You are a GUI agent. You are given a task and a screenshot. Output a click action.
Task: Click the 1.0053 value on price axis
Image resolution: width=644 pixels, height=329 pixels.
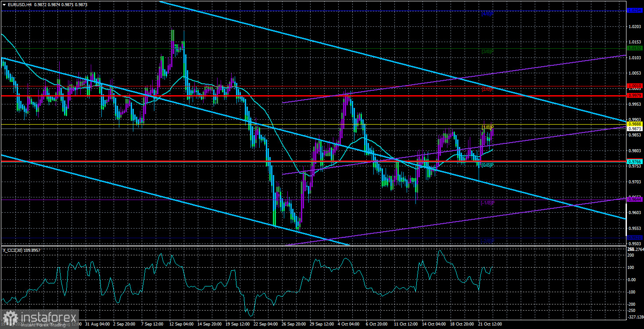(x=635, y=73)
